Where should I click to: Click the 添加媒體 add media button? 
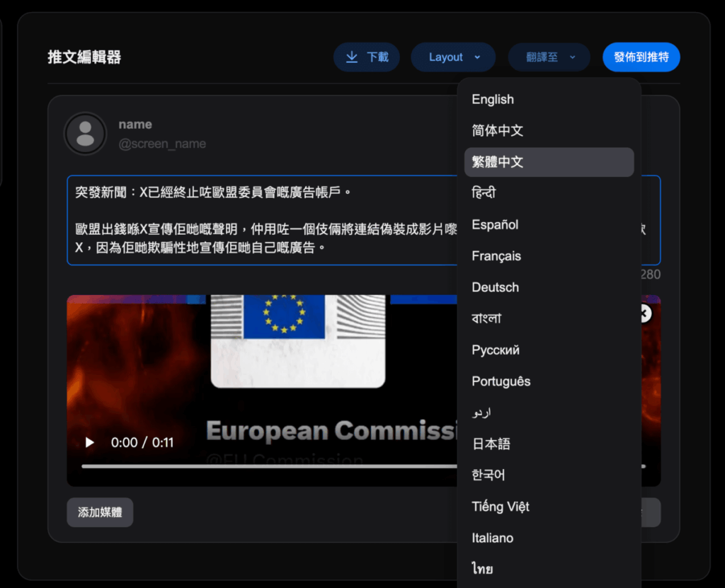tap(100, 512)
